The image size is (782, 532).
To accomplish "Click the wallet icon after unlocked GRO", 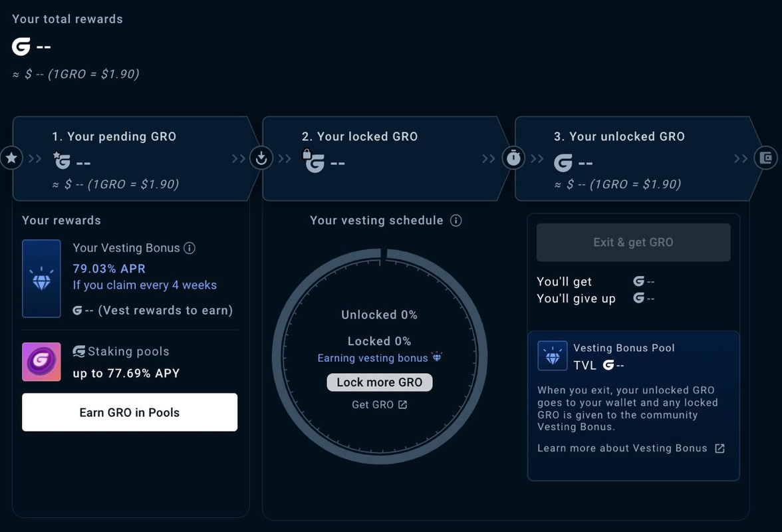I will tap(765, 158).
